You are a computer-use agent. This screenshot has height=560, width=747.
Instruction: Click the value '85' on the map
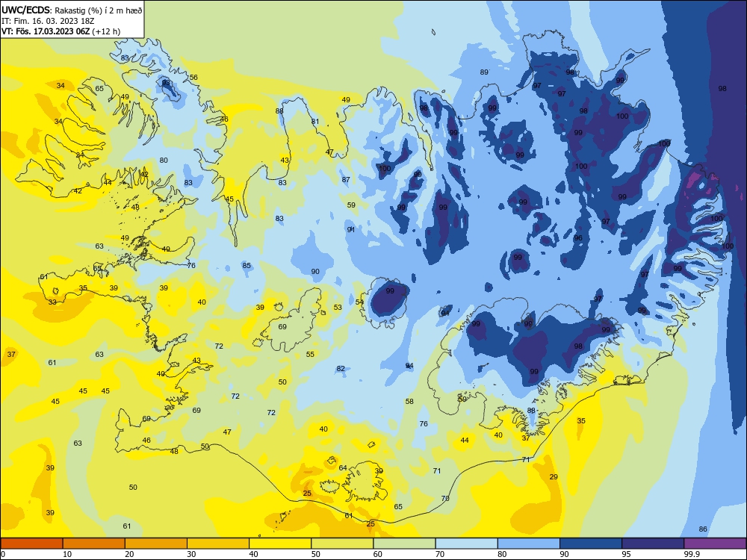click(x=247, y=265)
